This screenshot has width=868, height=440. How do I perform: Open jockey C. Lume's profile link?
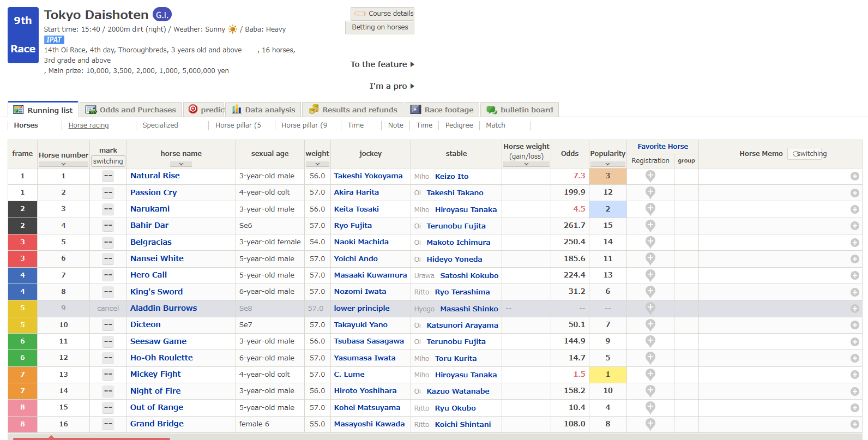tap(349, 375)
